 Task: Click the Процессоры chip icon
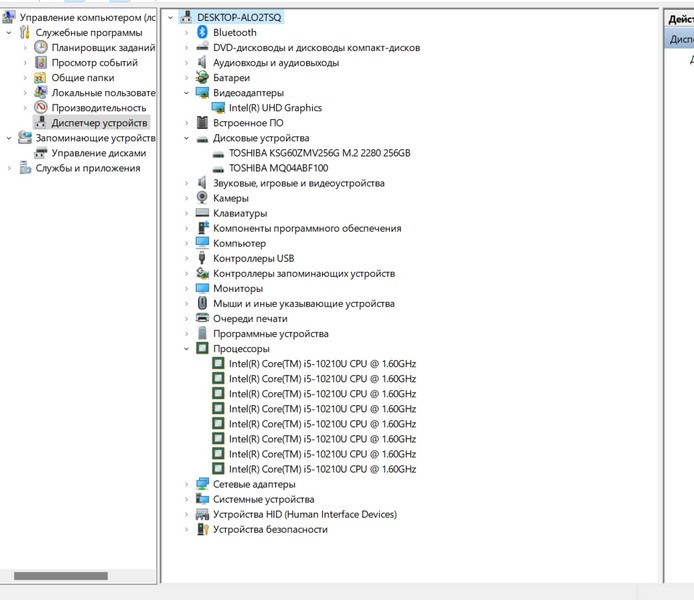[202, 348]
